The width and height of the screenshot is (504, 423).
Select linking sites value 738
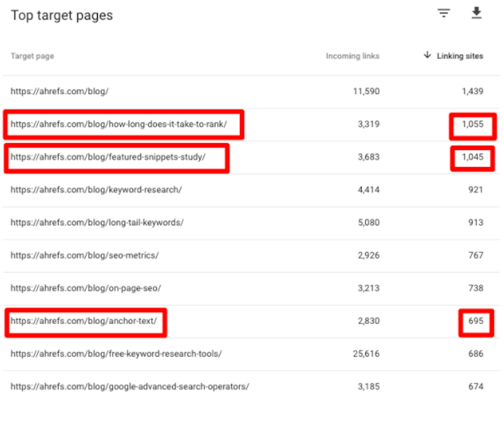[476, 288]
